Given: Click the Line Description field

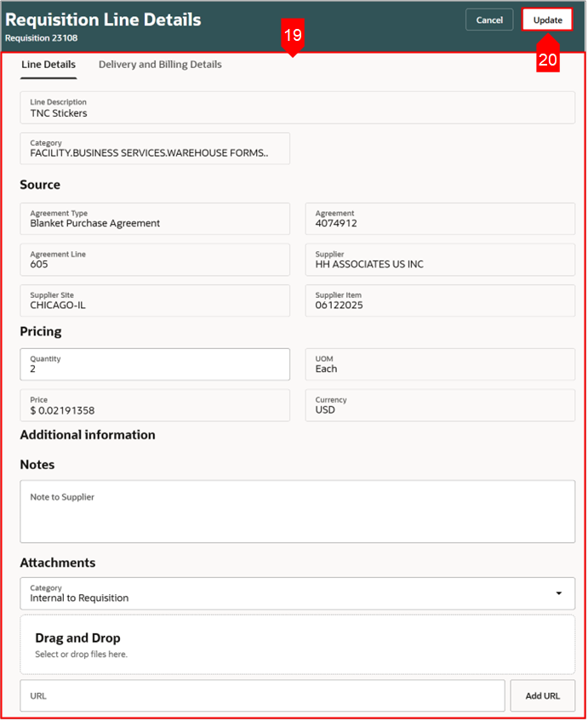Looking at the screenshot, I should pyautogui.click(x=297, y=108).
